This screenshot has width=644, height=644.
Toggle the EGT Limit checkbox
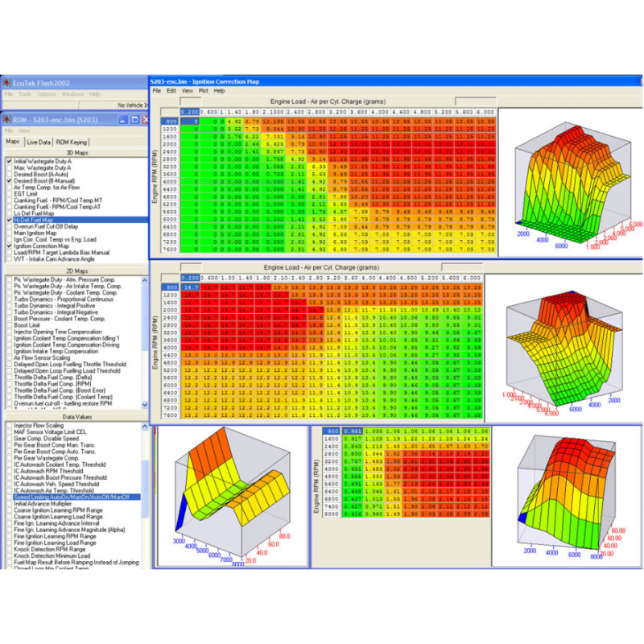click(x=9, y=192)
